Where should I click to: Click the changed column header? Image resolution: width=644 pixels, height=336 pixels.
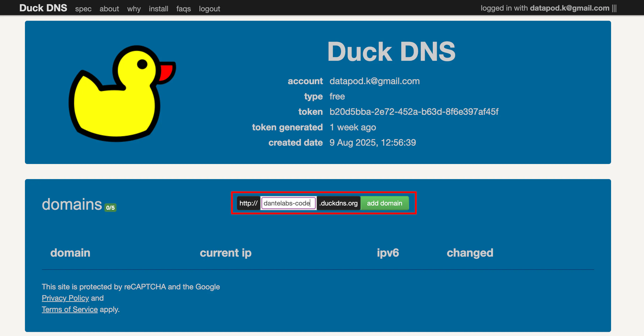[470, 253]
